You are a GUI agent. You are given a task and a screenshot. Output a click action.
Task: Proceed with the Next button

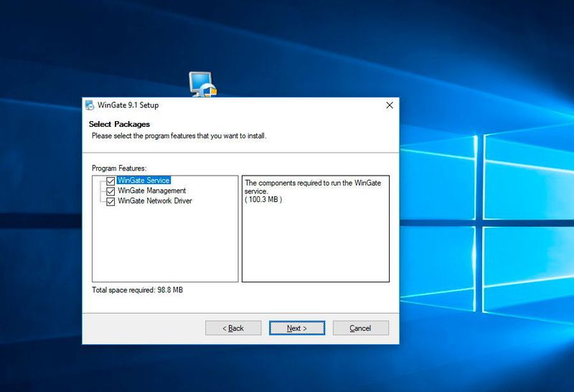pos(297,328)
